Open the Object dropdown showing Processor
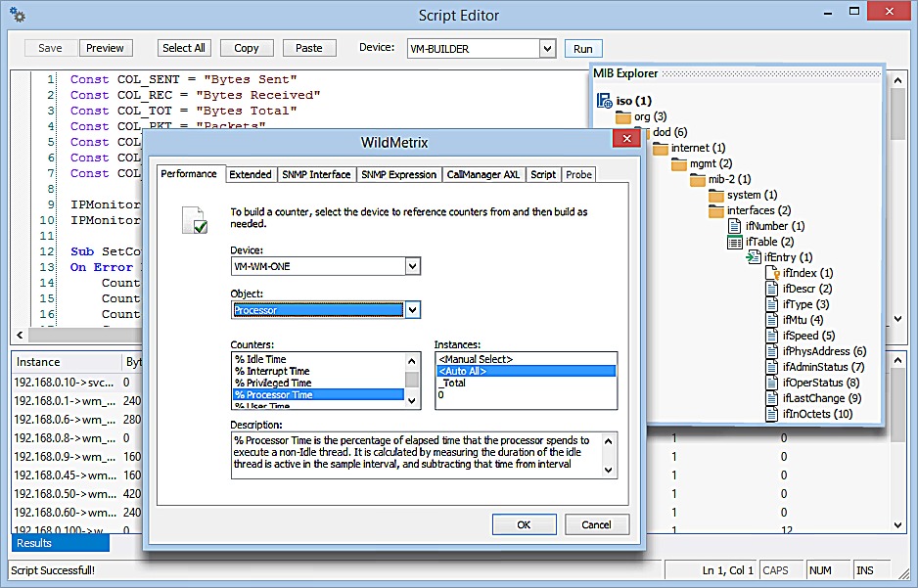The width and height of the screenshot is (918, 588). [413, 310]
